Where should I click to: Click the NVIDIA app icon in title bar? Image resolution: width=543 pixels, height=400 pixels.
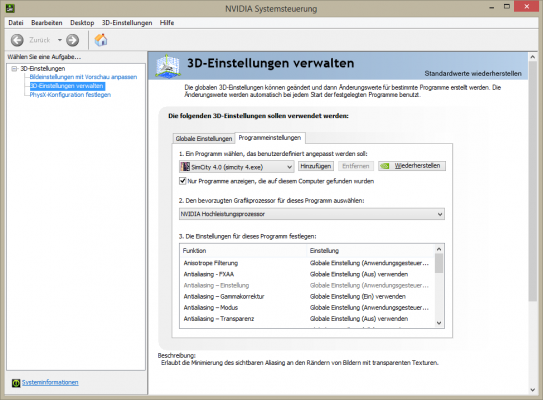click(10, 8)
